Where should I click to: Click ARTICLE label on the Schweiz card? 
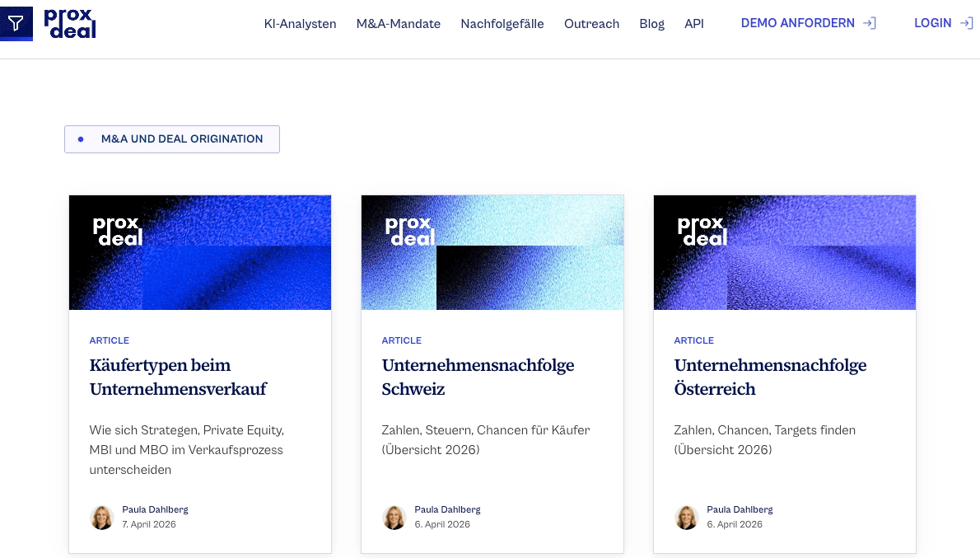pos(402,340)
